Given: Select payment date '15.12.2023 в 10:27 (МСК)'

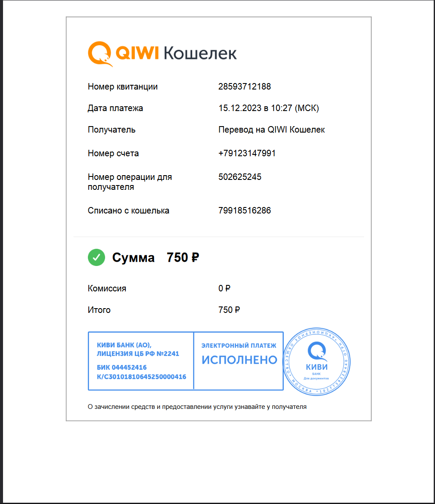Looking at the screenshot, I should [269, 108].
